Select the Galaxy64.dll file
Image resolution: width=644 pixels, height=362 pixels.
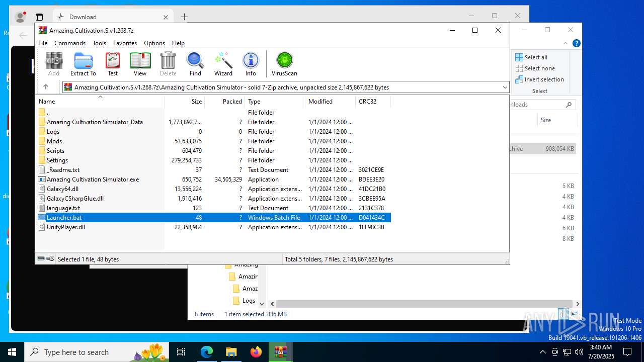(214, 189)
